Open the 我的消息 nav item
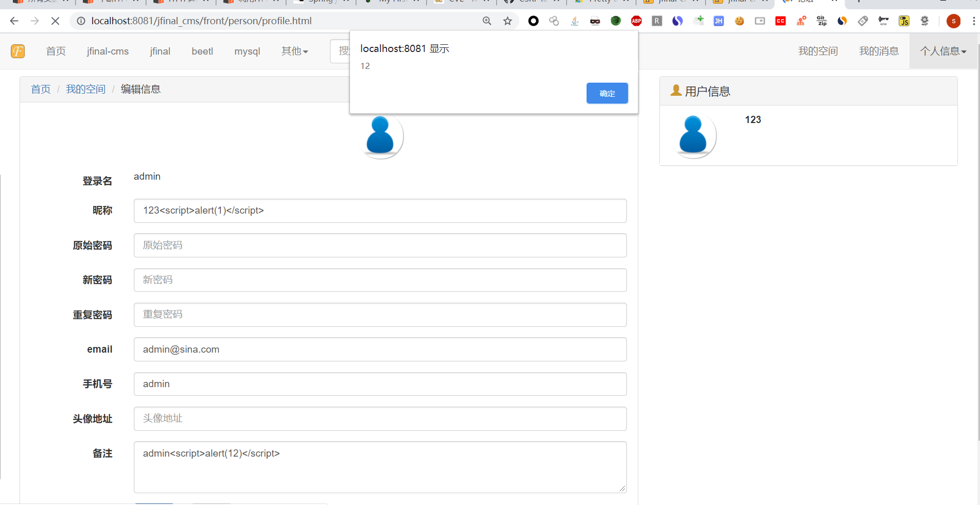 (x=879, y=51)
